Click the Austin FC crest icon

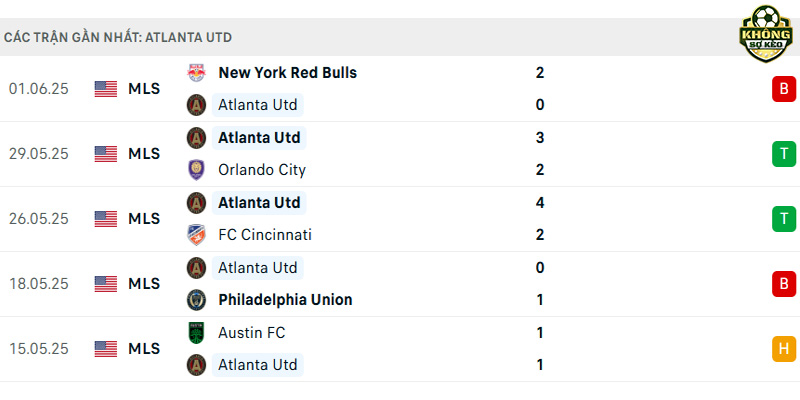[x=196, y=333]
